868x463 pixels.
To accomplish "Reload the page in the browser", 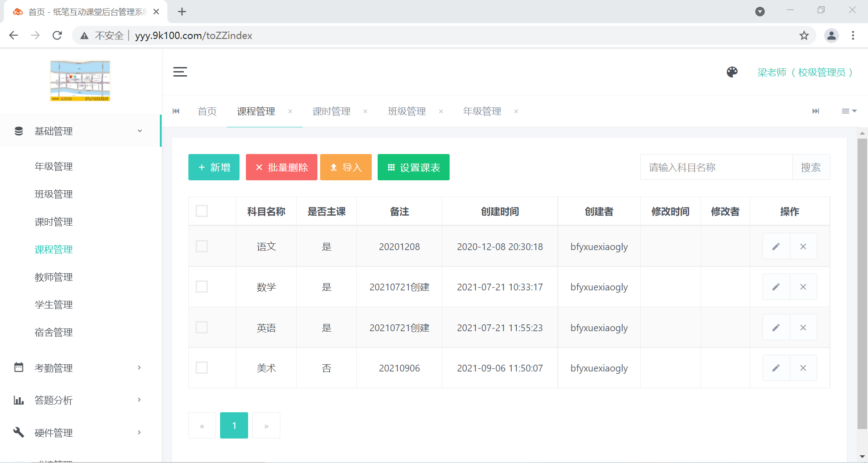I will click(x=57, y=35).
